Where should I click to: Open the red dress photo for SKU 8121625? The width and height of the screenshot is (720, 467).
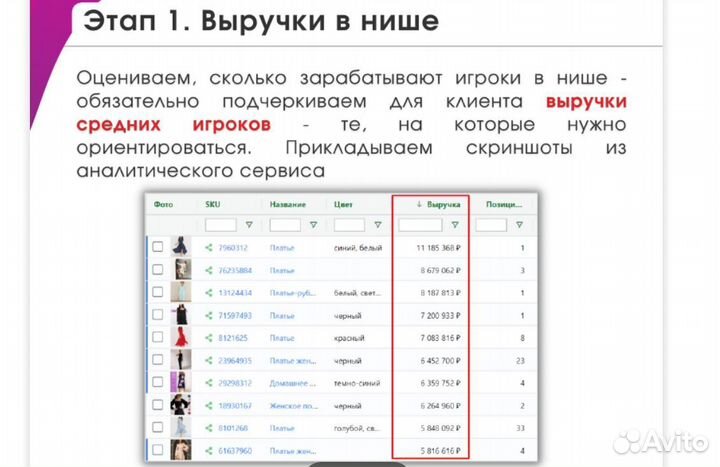coord(181,337)
